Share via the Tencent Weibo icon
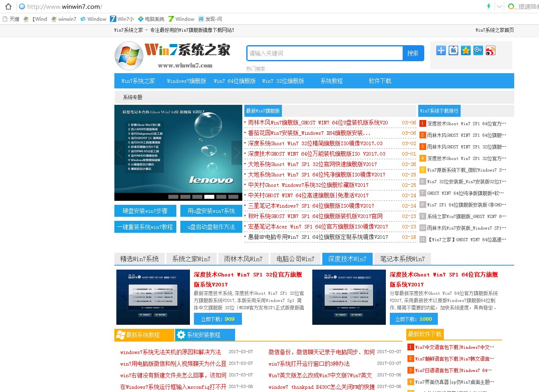The width and height of the screenshot is (539, 392). tap(478, 50)
